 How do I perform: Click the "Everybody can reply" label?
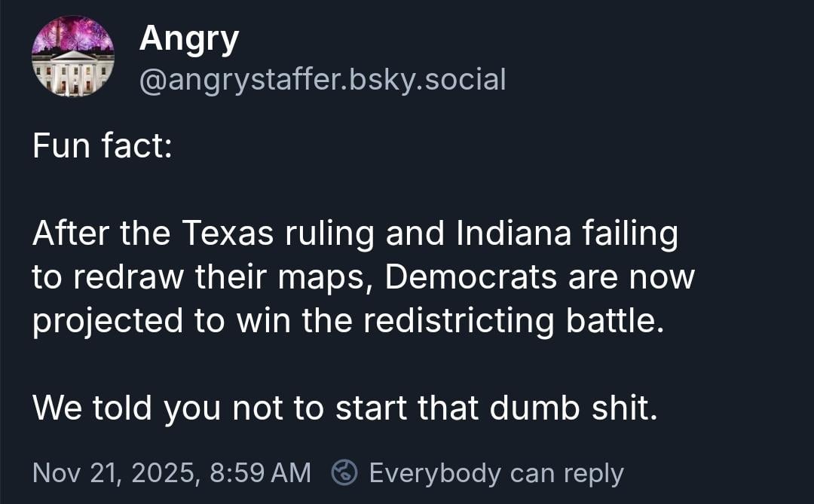(x=496, y=473)
